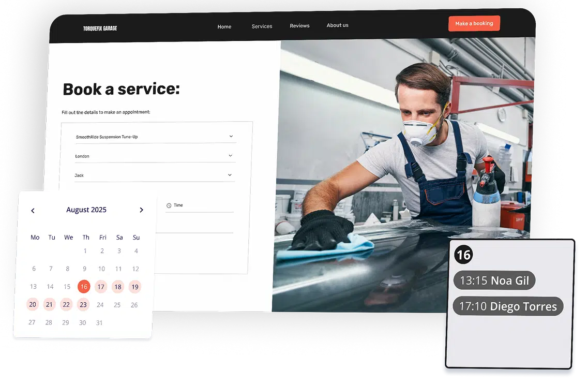
Task: Click date 27 in the calendar
Action: point(32,322)
